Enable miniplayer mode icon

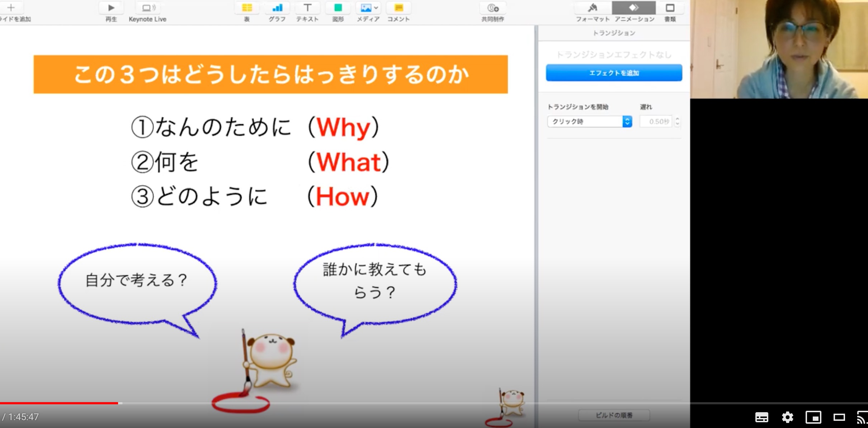813,417
